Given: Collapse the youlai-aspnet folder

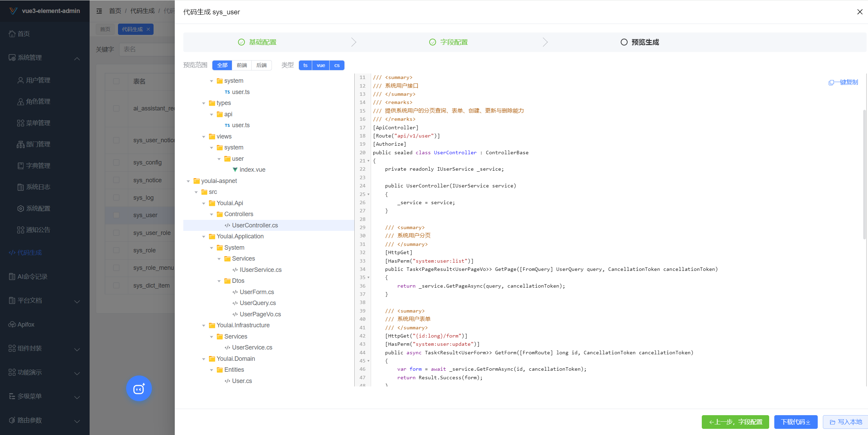Looking at the screenshot, I should (x=188, y=181).
